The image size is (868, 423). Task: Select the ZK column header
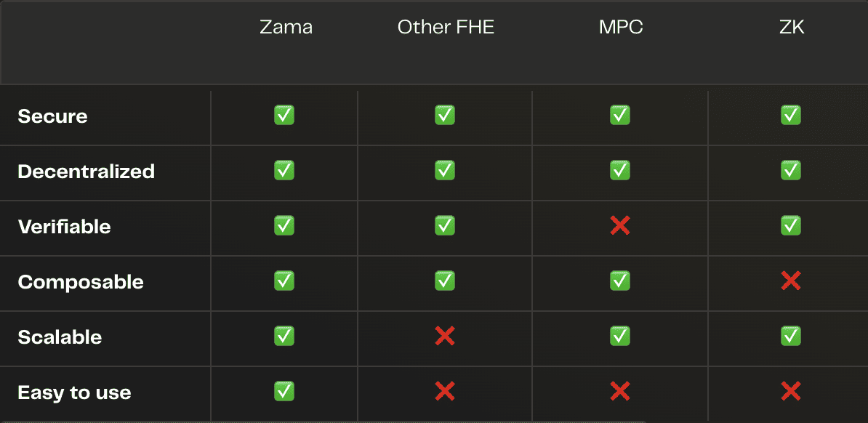[792, 28]
